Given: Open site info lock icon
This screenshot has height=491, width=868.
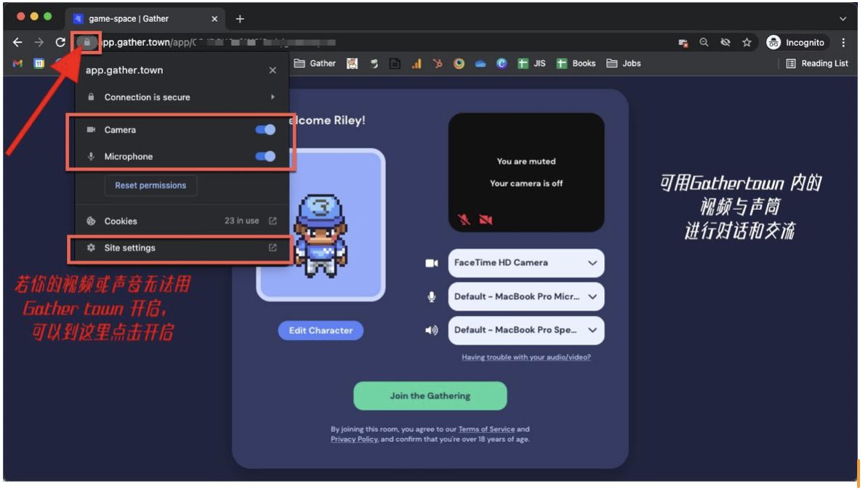Looking at the screenshot, I should (87, 42).
